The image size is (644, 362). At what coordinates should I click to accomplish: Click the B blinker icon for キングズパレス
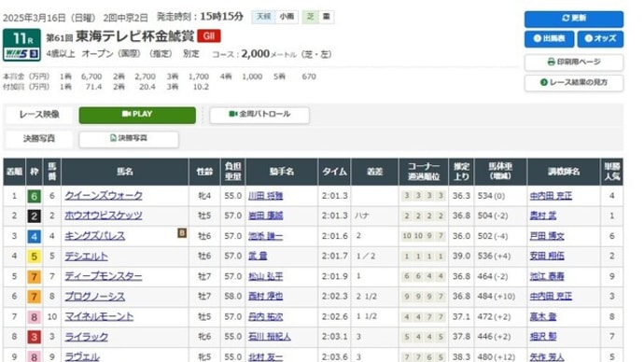(182, 232)
